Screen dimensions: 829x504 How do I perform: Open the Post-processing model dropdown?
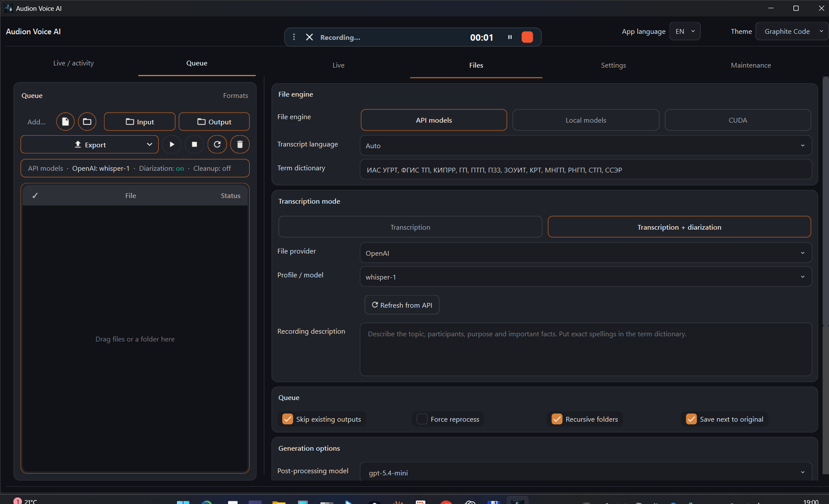pos(585,472)
